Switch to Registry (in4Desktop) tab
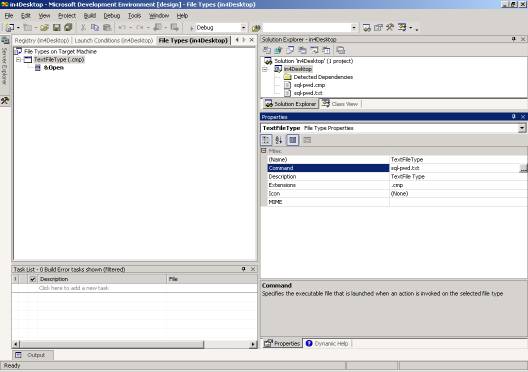Image resolution: width=528 pixels, height=372 pixels. click(42, 40)
